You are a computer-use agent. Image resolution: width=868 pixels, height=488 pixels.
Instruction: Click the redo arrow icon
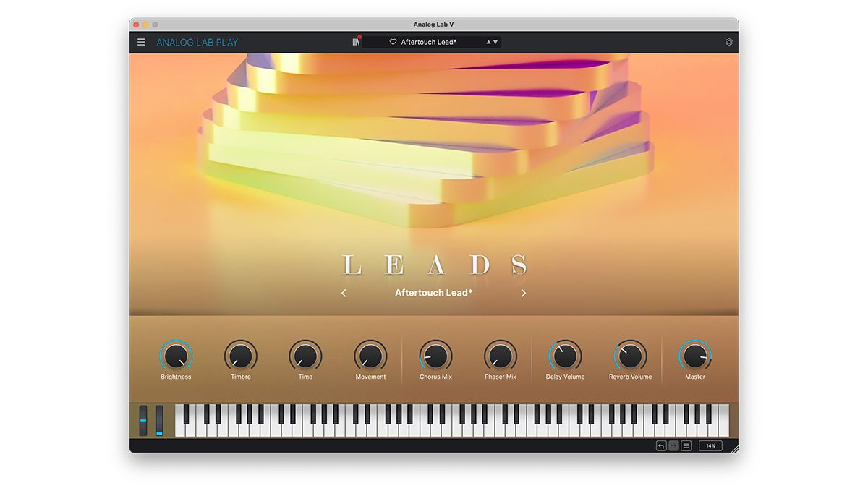[x=674, y=445]
